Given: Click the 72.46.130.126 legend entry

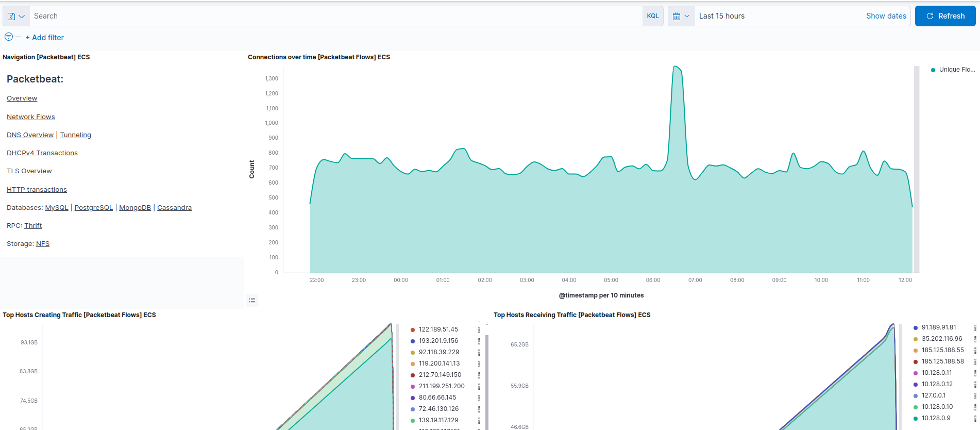Looking at the screenshot, I should tap(438, 409).
